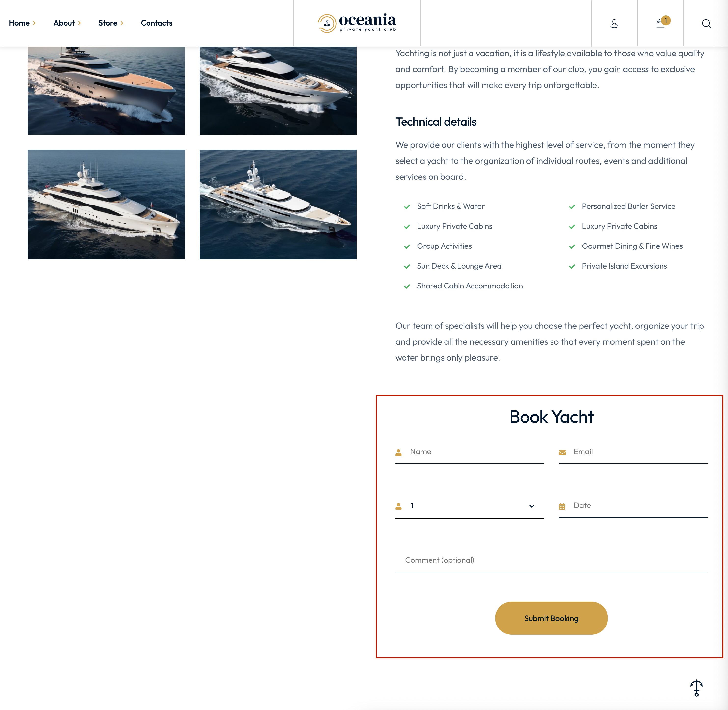Click the calendar icon beside Date
Image resolution: width=728 pixels, height=710 pixels.
(562, 506)
